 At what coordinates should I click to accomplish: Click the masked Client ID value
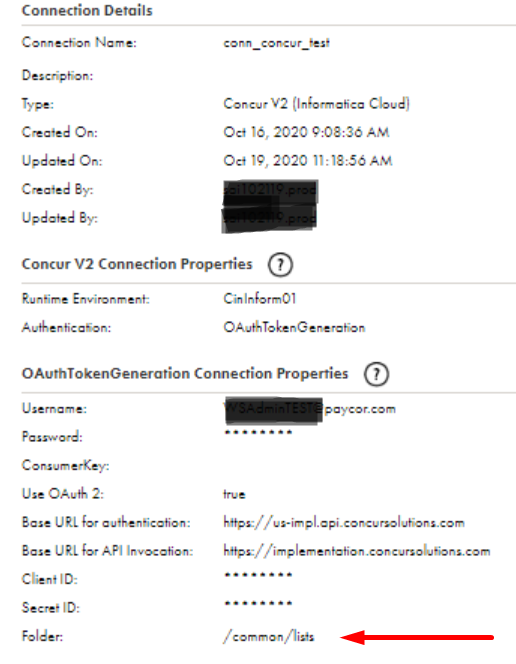258,575
